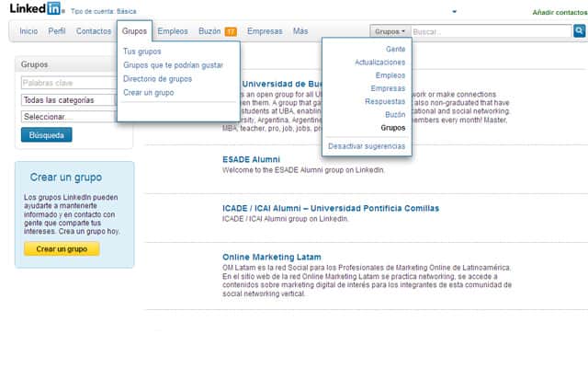The height and width of the screenshot is (368, 588).
Task: Open the Empleos menu
Action: pos(173,31)
